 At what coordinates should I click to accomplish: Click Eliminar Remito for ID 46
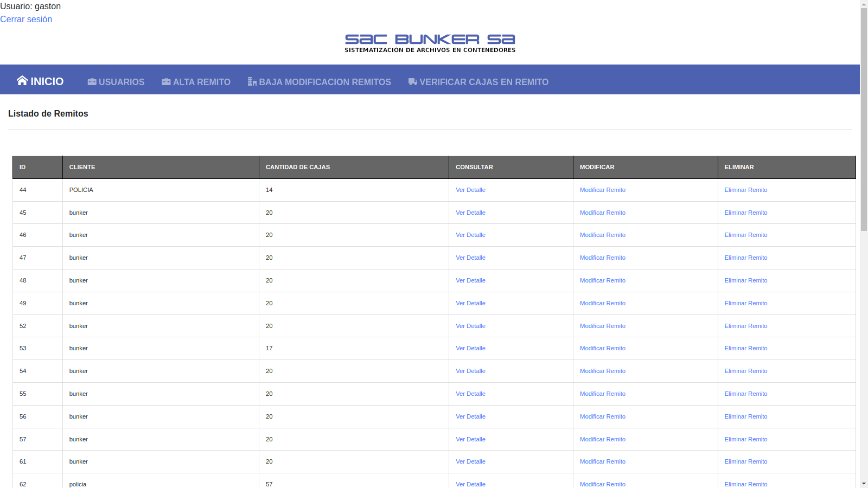click(x=745, y=235)
